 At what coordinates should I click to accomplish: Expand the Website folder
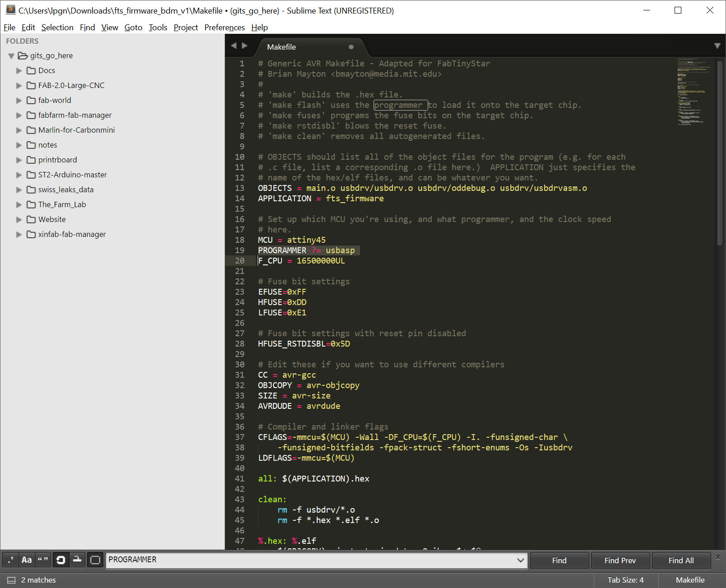[x=19, y=220]
